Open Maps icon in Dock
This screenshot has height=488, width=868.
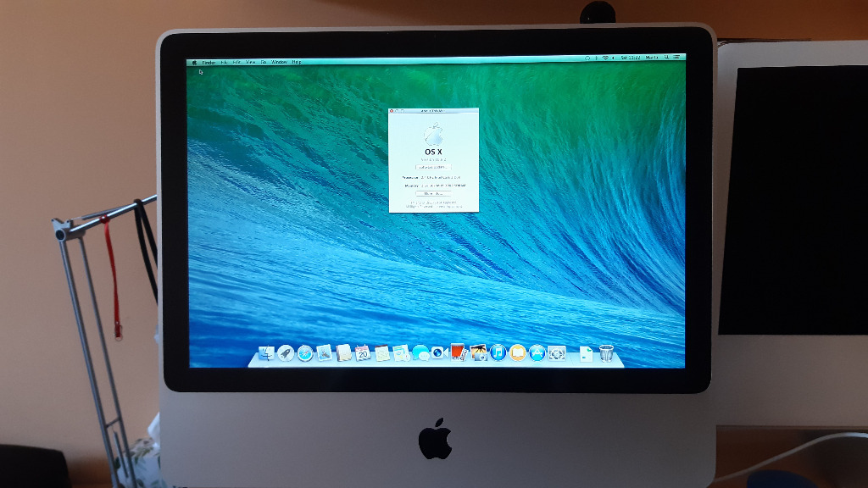point(401,352)
